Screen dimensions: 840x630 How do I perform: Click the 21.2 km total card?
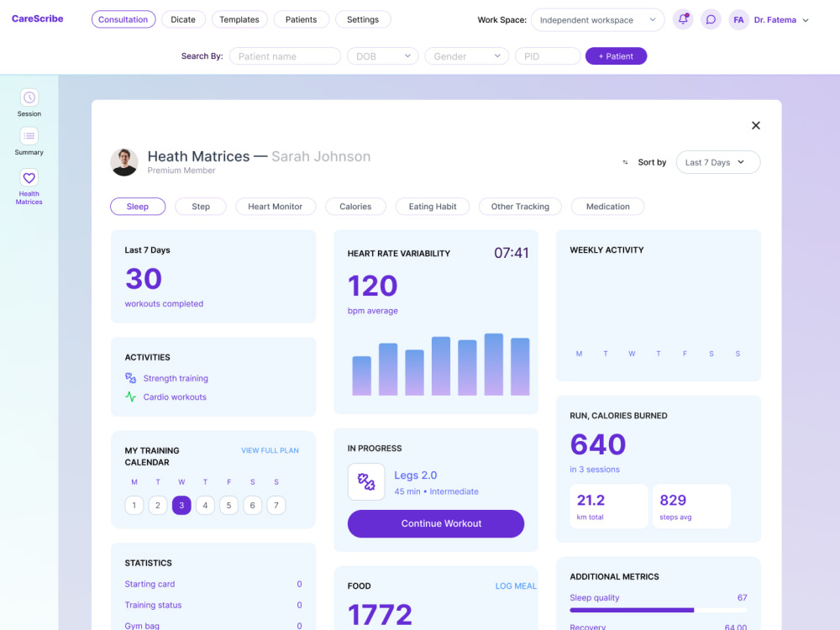(x=608, y=507)
